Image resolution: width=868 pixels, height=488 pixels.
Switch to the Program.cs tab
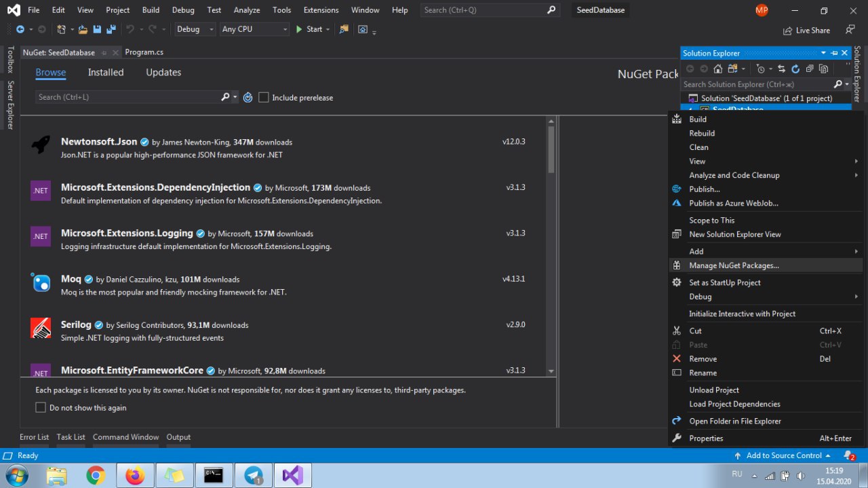pyautogui.click(x=144, y=52)
